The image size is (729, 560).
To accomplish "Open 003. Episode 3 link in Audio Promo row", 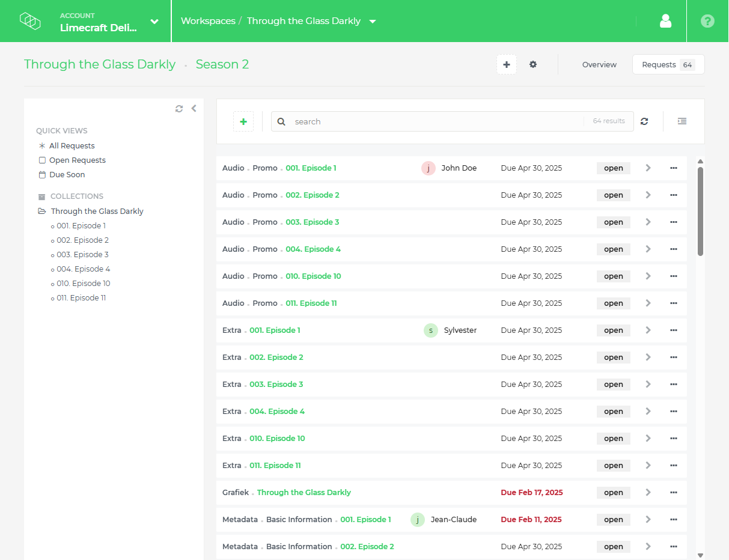I will click(313, 222).
